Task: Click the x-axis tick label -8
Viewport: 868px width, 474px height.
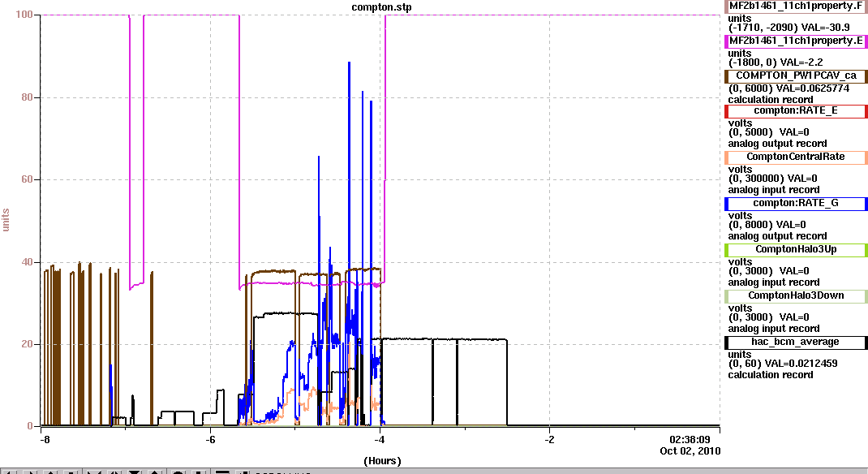Action: click(45, 440)
